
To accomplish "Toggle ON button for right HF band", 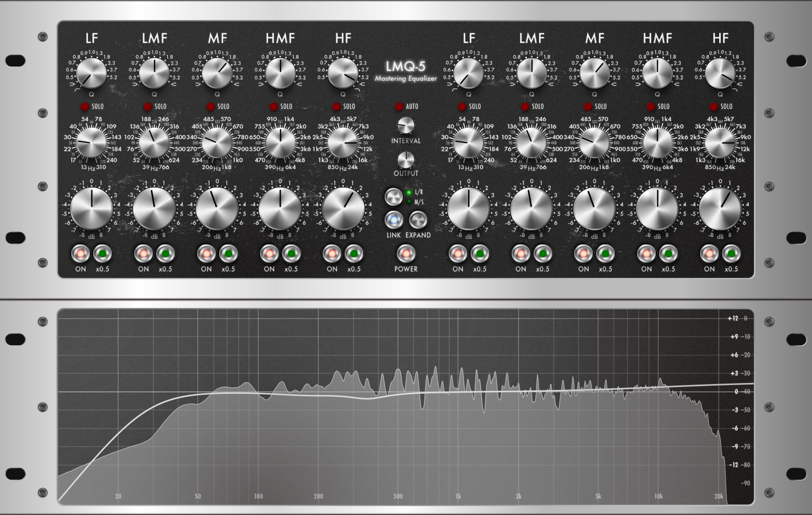I will [709, 254].
